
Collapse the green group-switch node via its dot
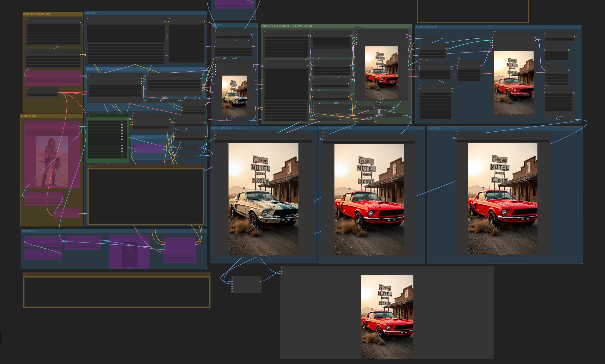click(x=88, y=115)
